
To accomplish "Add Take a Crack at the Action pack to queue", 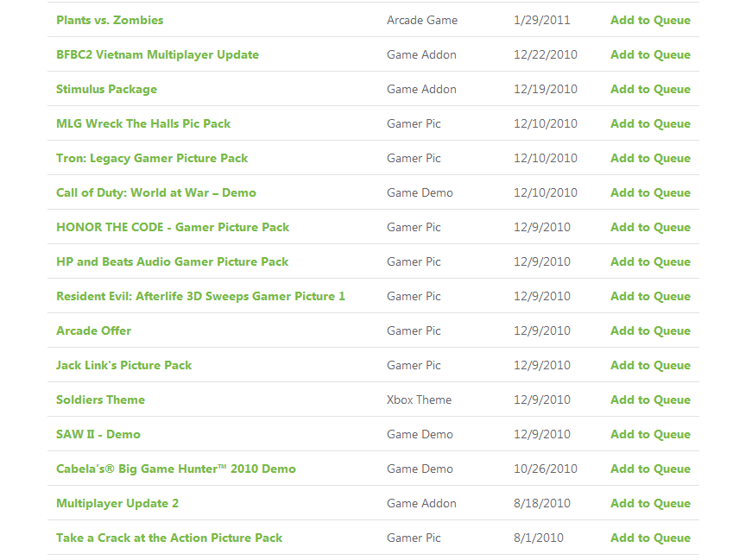I will [x=650, y=538].
